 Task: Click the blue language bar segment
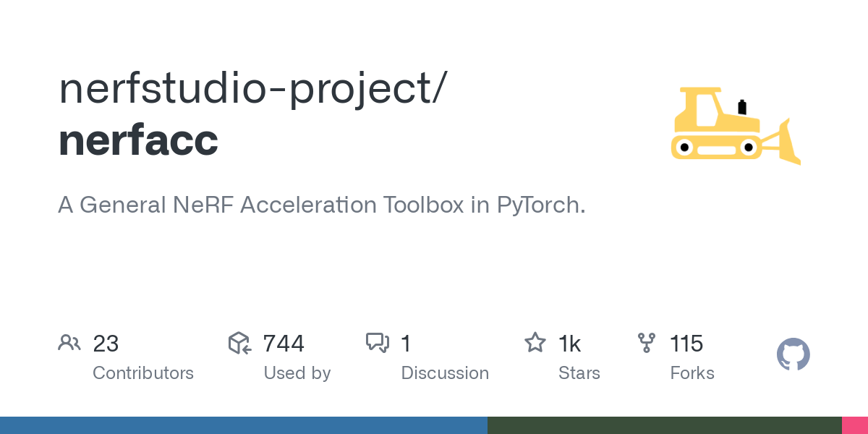[243, 425]
